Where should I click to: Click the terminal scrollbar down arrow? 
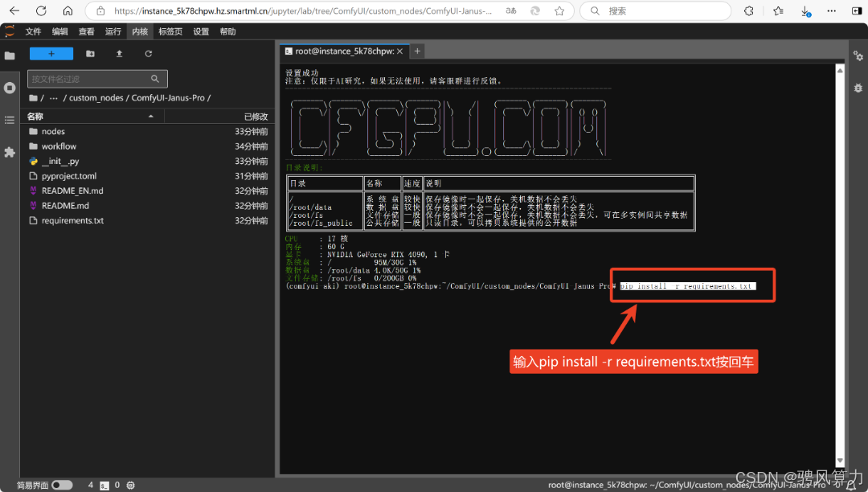840,461
